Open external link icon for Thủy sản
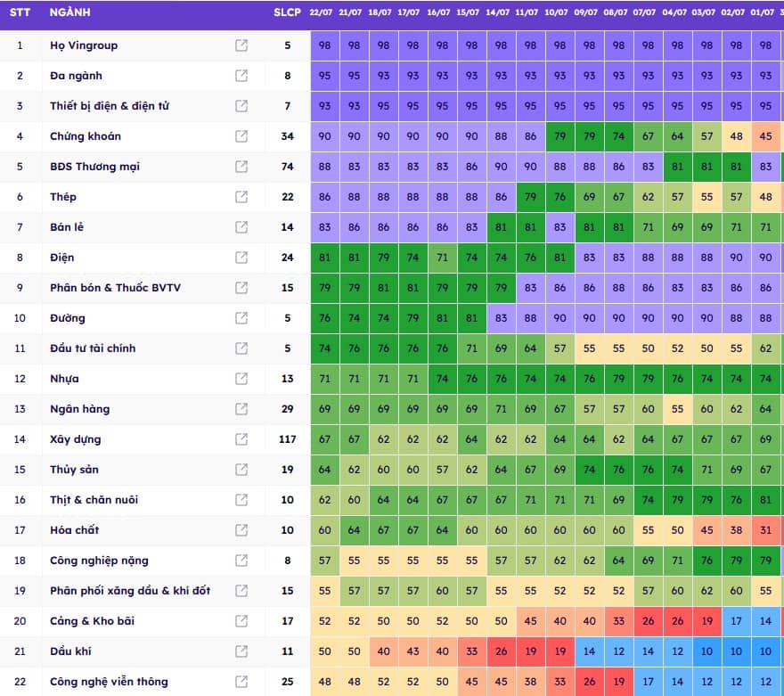 pos(241,469)
